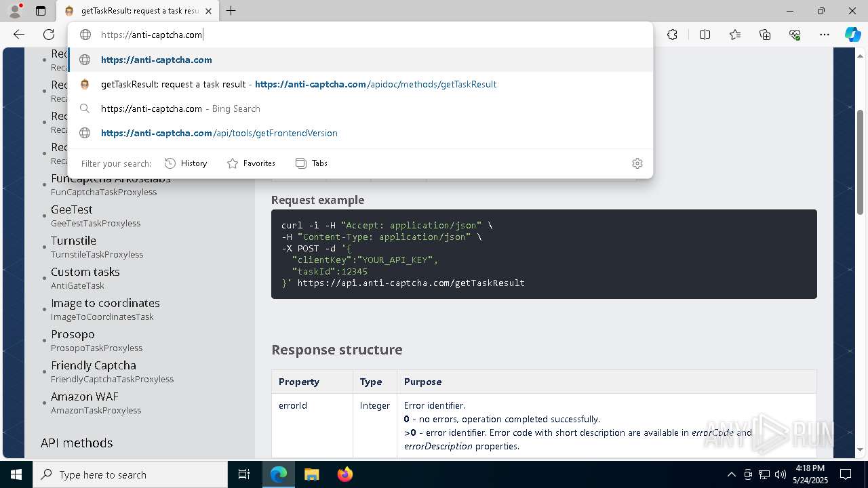Viewport: 868px width, 488px height.
Task: Open FunCaptcha Arkoselabs sidebar link
Action: (x=111, y=179)
